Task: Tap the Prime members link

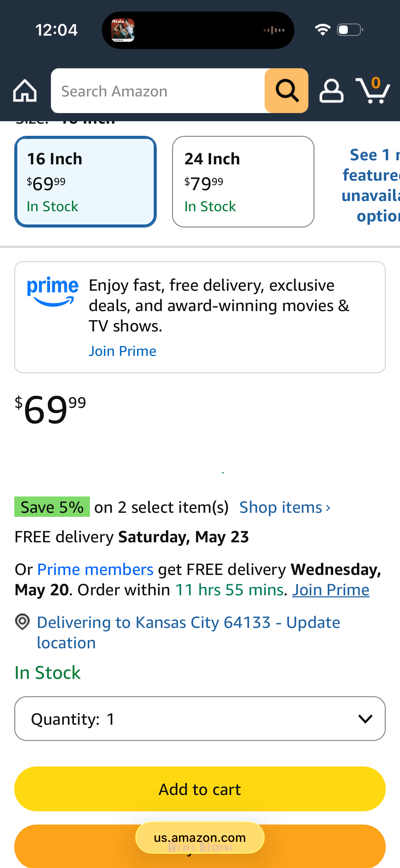Action: coord(95,569)
